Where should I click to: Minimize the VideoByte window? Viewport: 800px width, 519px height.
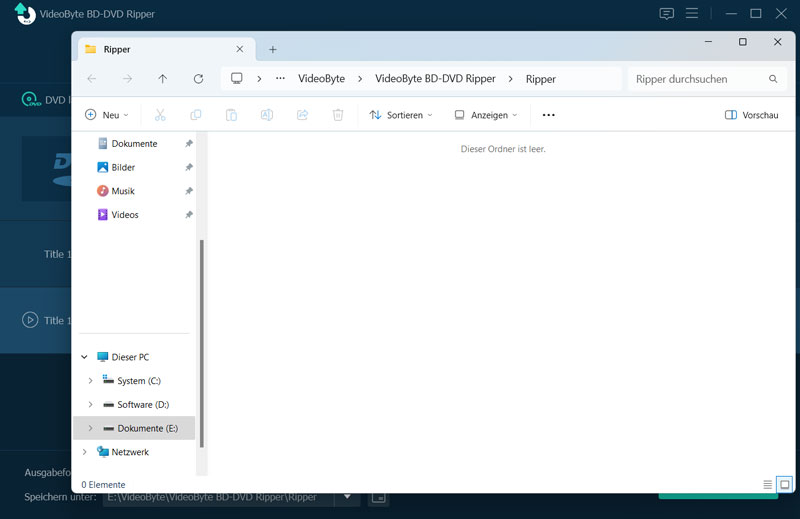pyautogui.click(x=731, y=14)
